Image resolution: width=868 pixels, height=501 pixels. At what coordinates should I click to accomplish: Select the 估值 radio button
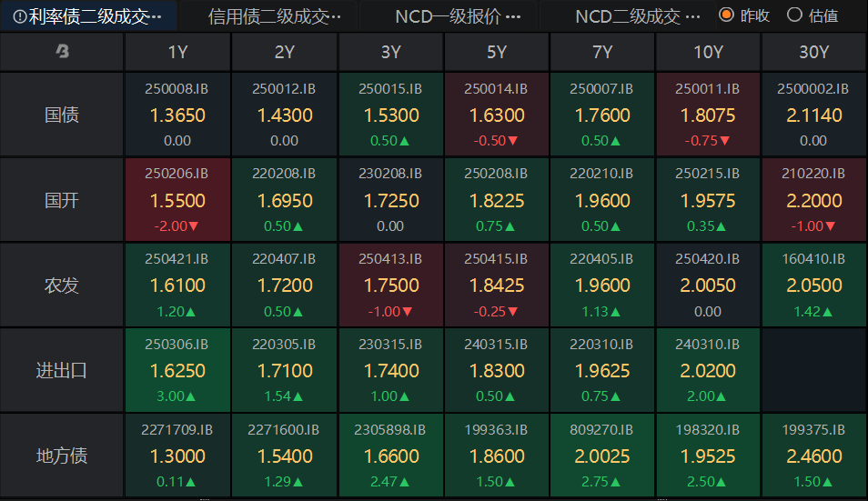pos(794,15)
